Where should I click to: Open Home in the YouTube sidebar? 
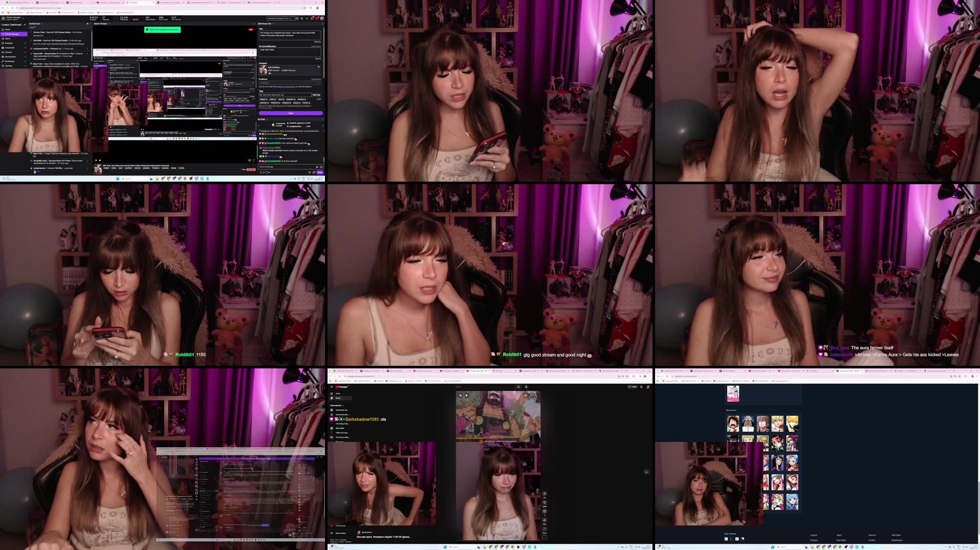click(x=340, y=393)
